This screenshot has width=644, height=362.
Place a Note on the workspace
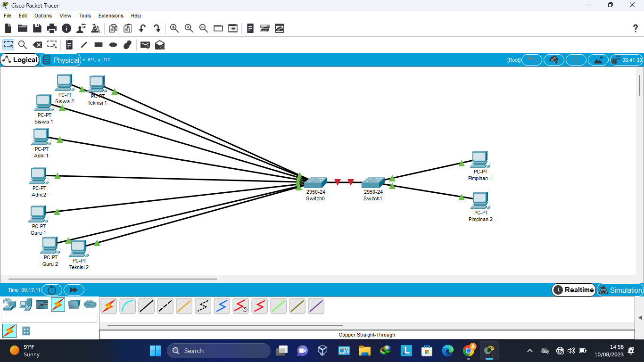pyautogui.click(x=69, y=45)
